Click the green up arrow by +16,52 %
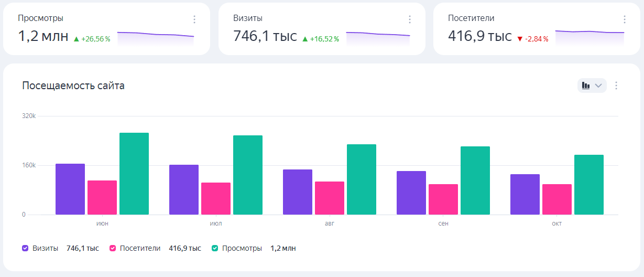Screen dimensions: 644x277 click(x=305, y=39)
